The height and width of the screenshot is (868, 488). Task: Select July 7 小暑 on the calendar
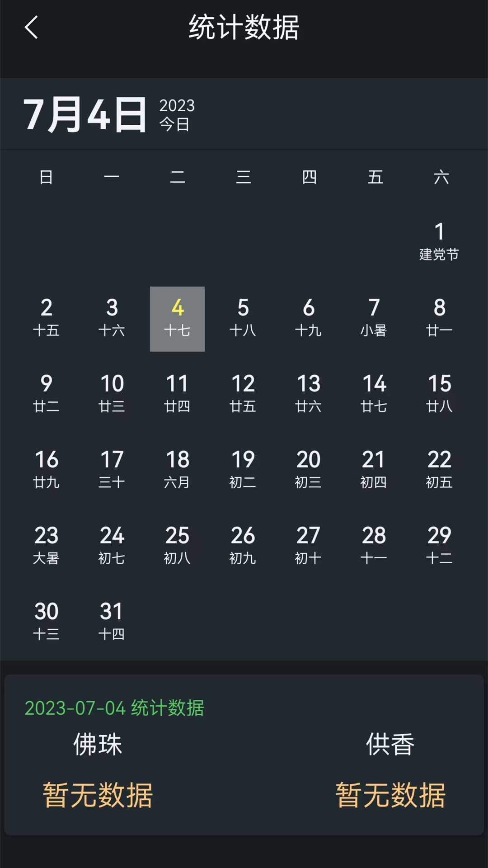[374, 319]
